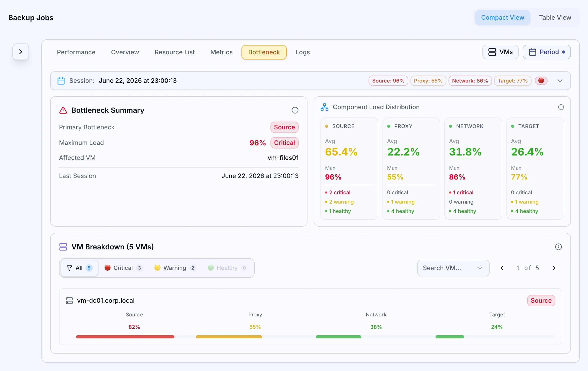Click the red critical status indicator in session bar
Screen dimensions: 588x371
(541, 81)
